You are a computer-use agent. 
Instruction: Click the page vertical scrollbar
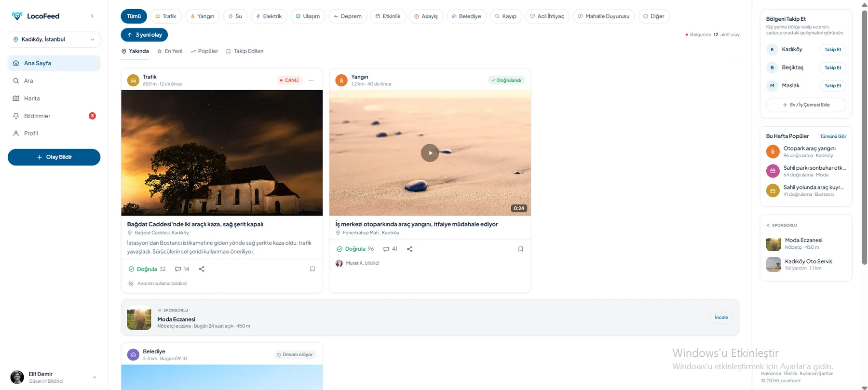[864, 137]
